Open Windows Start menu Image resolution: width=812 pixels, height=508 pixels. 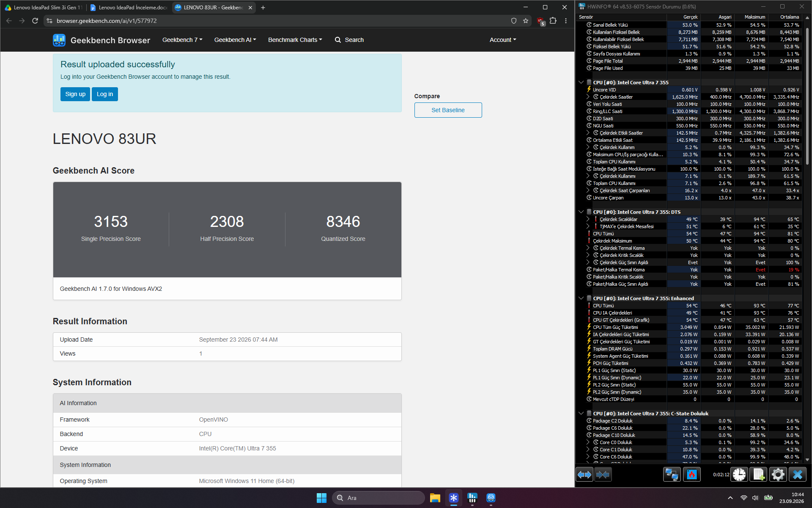[x=321, y=498]
